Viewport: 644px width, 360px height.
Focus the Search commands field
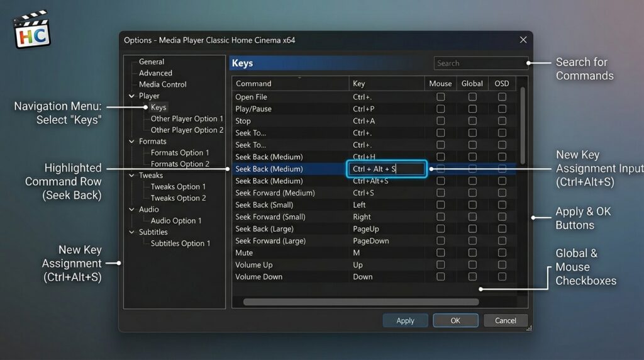[480, 64]
